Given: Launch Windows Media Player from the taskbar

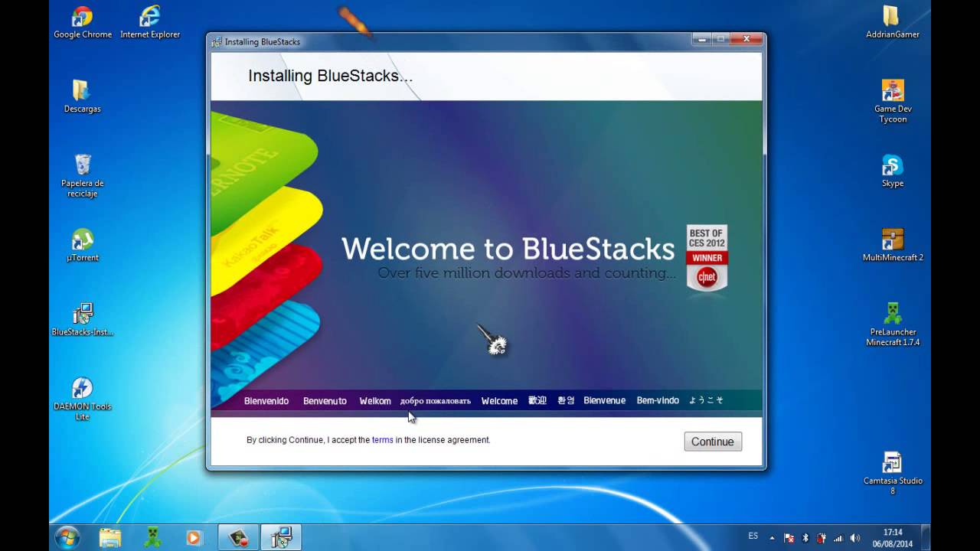Looking at the screenshot, I should [x=193, y=537].
